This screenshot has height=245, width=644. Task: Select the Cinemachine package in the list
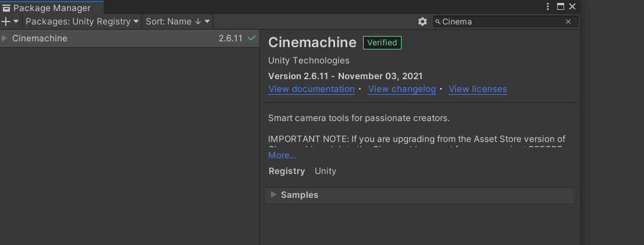129,38
